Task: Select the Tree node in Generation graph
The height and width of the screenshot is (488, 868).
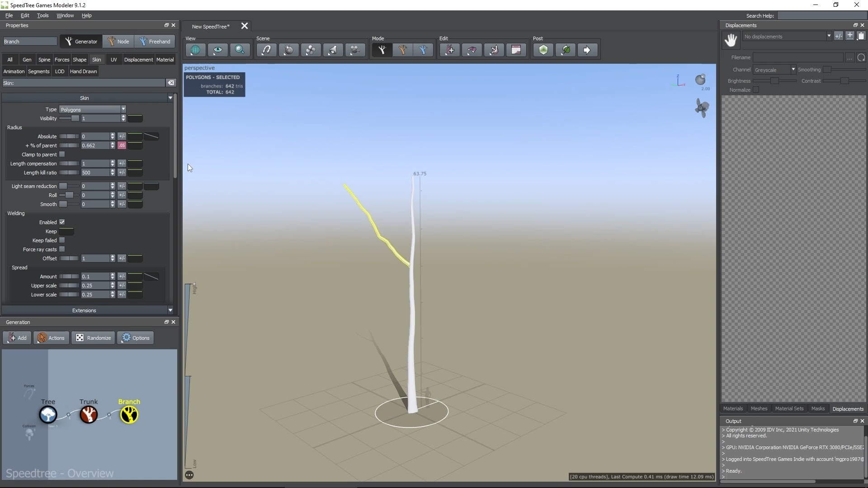Action: [x=48, y=414]
